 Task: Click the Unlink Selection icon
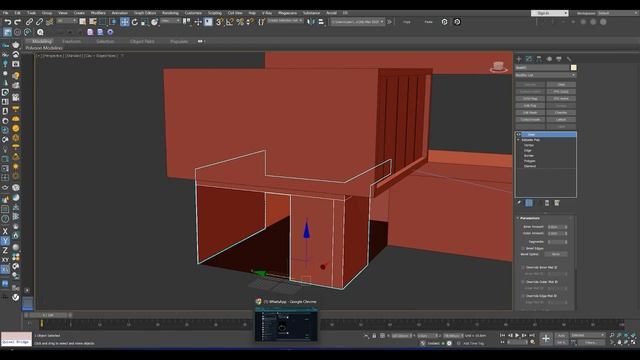[39, 22]
